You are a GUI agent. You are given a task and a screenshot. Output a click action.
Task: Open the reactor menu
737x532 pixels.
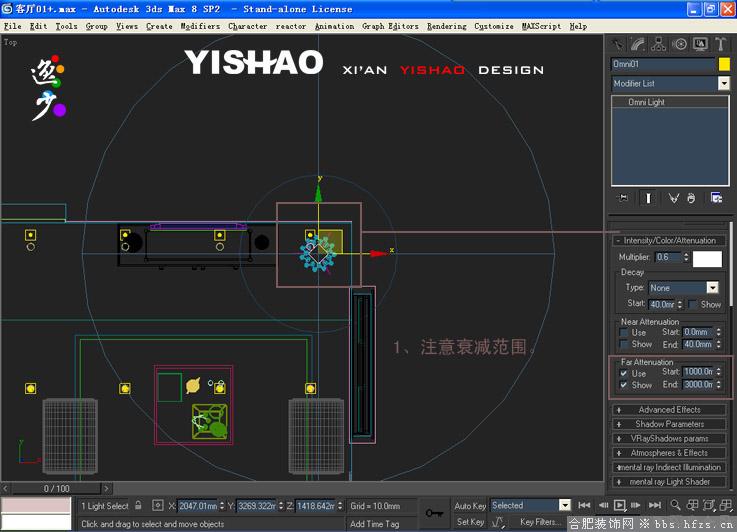coord(291,26)
